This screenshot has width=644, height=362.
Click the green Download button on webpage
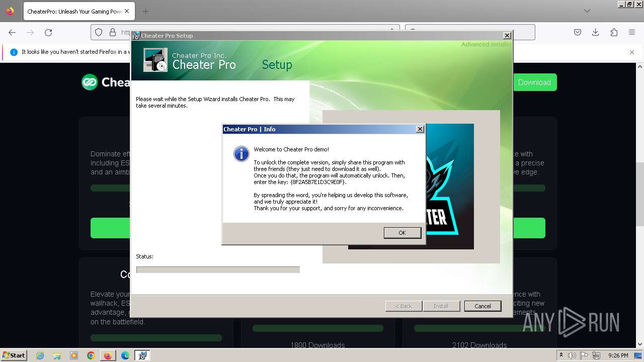[534, 82]
